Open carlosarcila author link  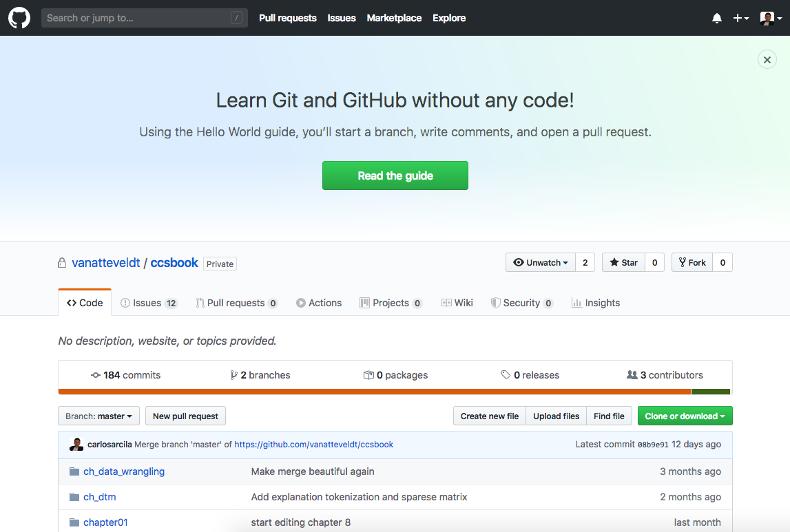pyautogui.click(x=110, y=445)
